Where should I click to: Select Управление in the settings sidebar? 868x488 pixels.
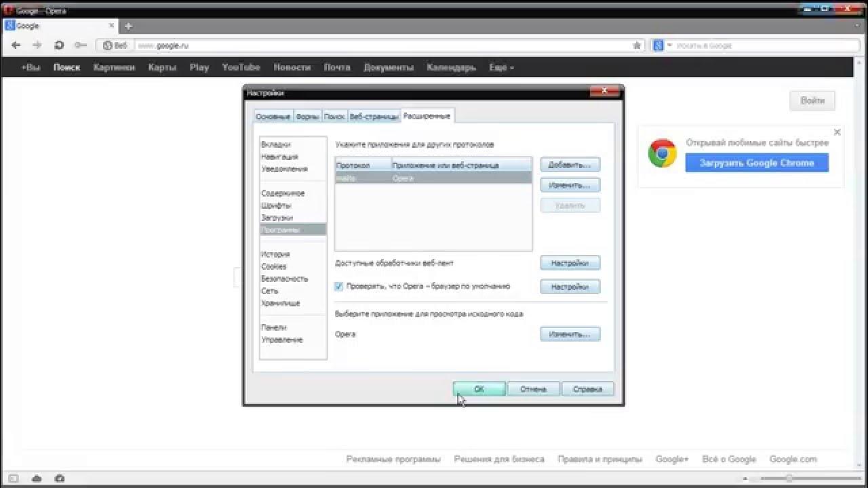(293, 340)
